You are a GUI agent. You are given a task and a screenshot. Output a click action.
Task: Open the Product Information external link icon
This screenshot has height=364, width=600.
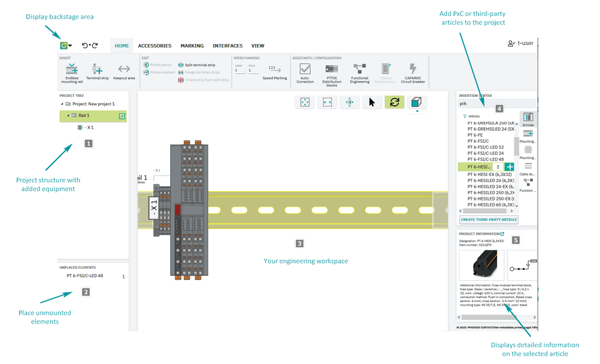pos(502,234)
